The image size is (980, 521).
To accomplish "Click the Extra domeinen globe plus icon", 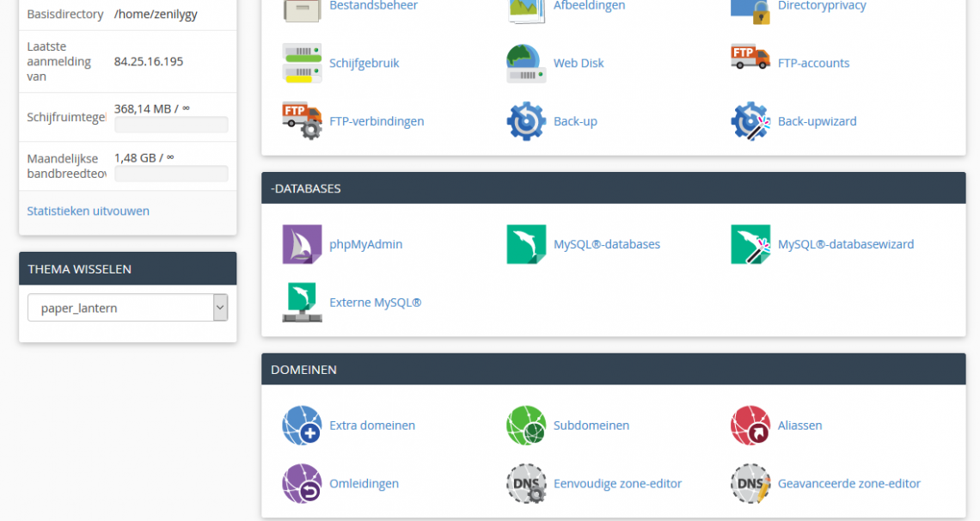I will point(302,426).
